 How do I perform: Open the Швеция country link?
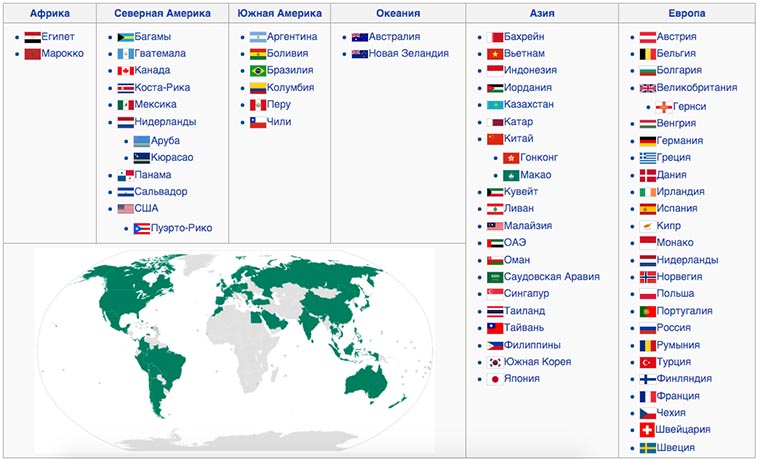(x=675, y=447)
